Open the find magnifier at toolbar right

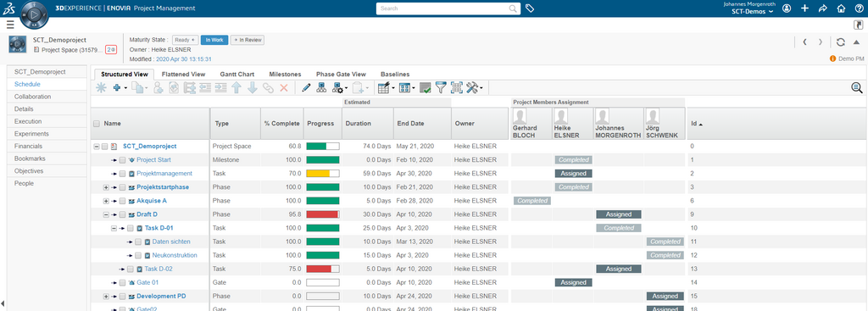(x=856, y=87)
